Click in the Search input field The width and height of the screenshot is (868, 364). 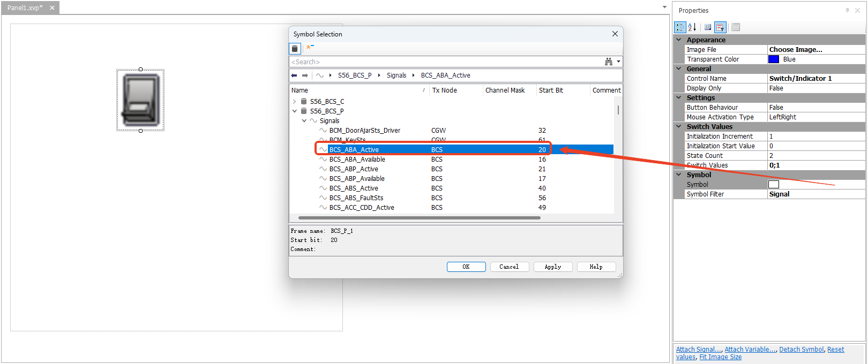pos(446,62)
